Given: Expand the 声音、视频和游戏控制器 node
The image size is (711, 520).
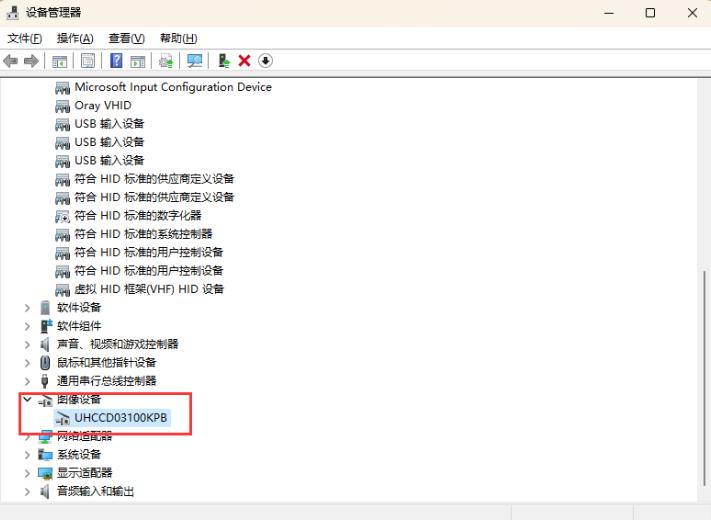Looking at the screenshot, I should point(27,344).
